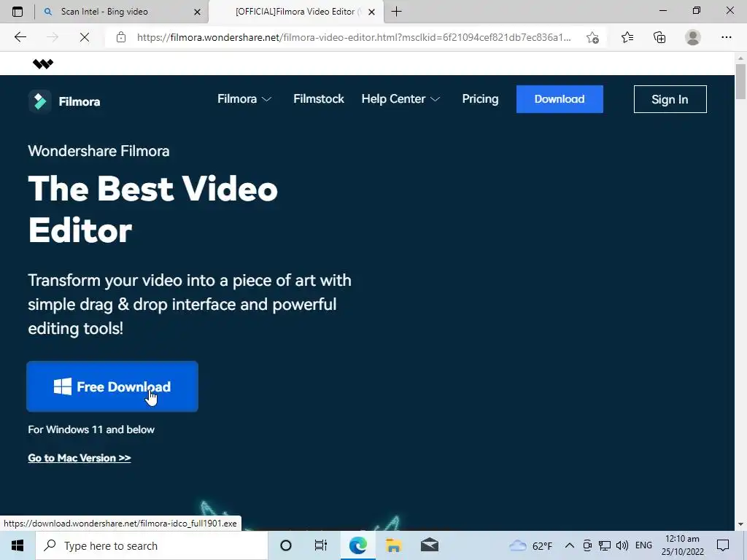Open Filmstock from navigation bar
747x560 pixels.
(319, 99)
